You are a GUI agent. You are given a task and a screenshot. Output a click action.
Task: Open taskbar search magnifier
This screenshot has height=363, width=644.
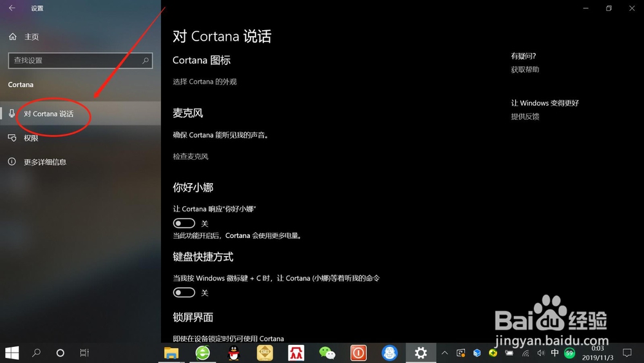pos(36,353)
